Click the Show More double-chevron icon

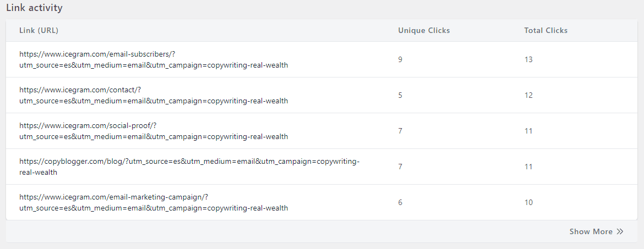click(x=620, y=232)
